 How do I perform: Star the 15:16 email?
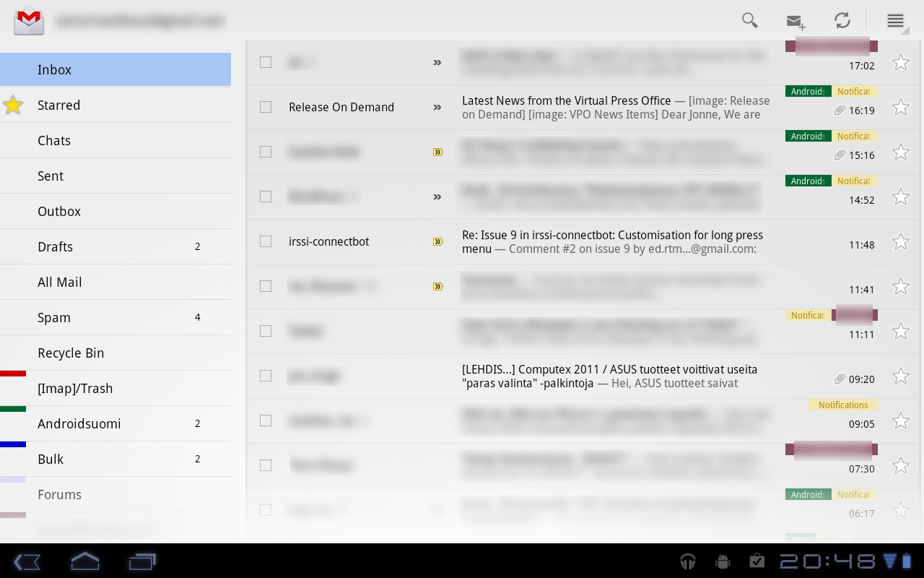point(901,152)
